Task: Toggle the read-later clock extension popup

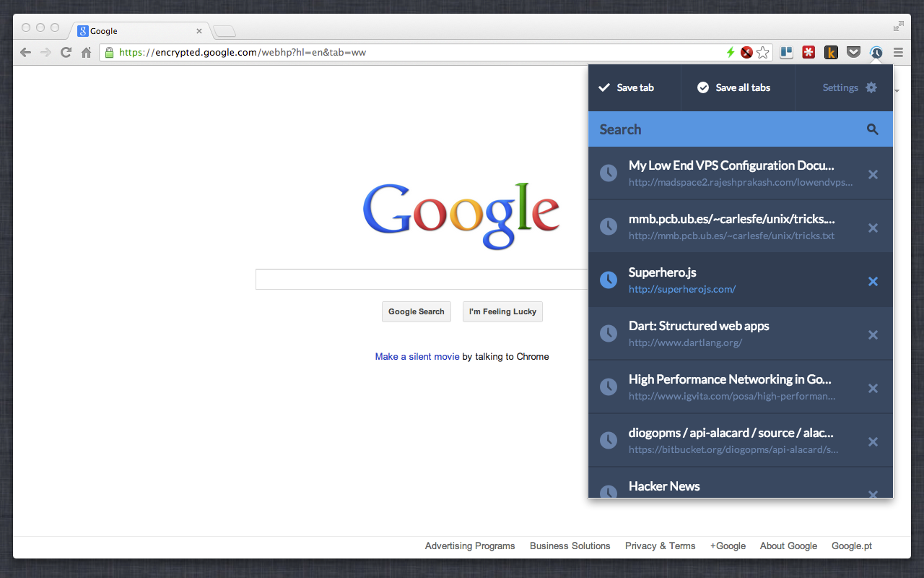Action: coord(876,52)
